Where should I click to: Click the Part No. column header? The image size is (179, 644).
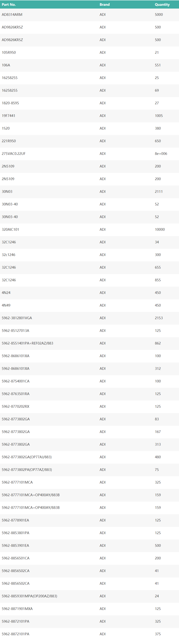tap(9, 4)
